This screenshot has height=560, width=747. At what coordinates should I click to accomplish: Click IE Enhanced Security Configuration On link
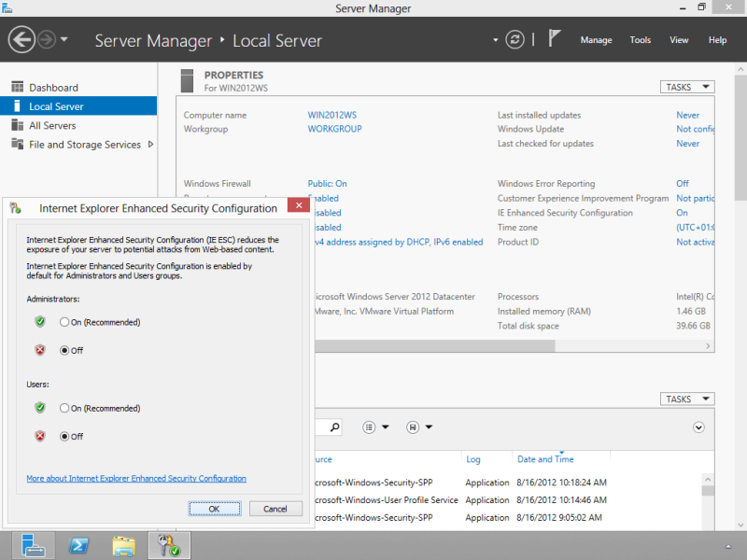coord(682,213)
